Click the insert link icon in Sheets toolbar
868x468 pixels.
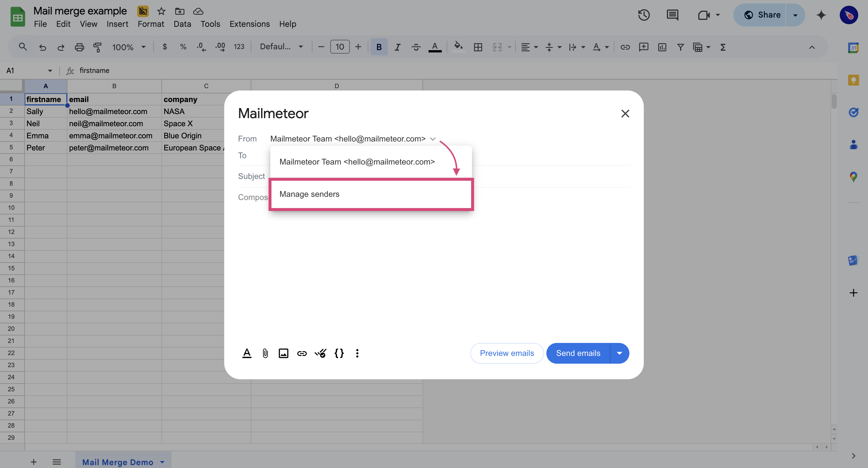[x=625, y=47]
